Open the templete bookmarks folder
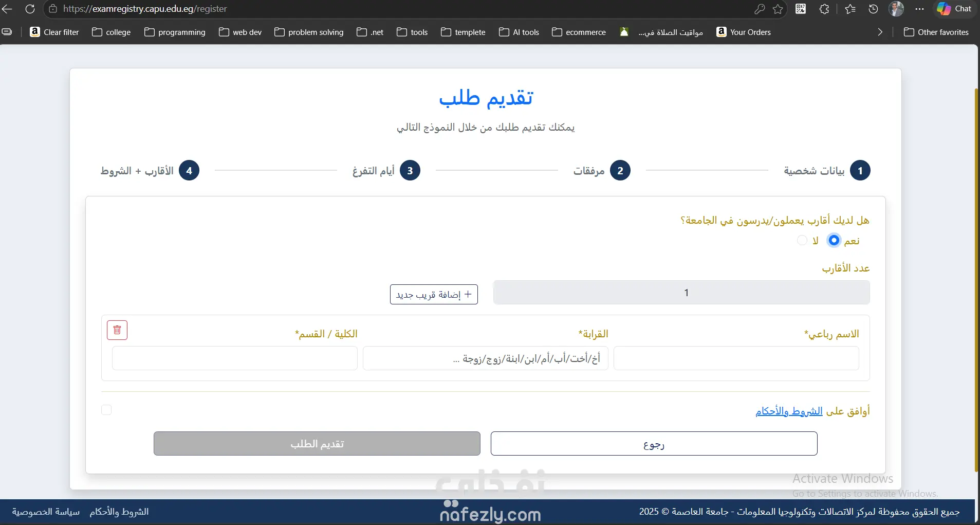This screenshot has height=525, width=980. click(x=464, y=32)
